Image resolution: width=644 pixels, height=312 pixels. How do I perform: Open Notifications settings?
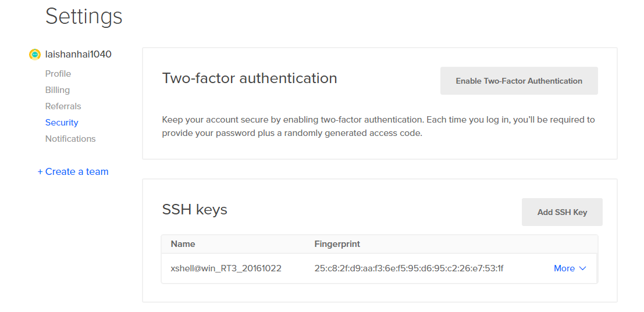tap(70, 139)
